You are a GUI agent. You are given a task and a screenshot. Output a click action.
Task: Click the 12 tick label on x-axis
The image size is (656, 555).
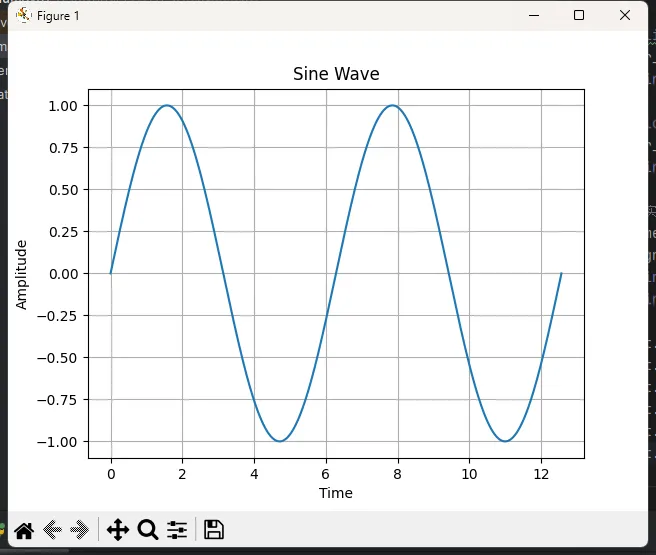coord(541,474)
